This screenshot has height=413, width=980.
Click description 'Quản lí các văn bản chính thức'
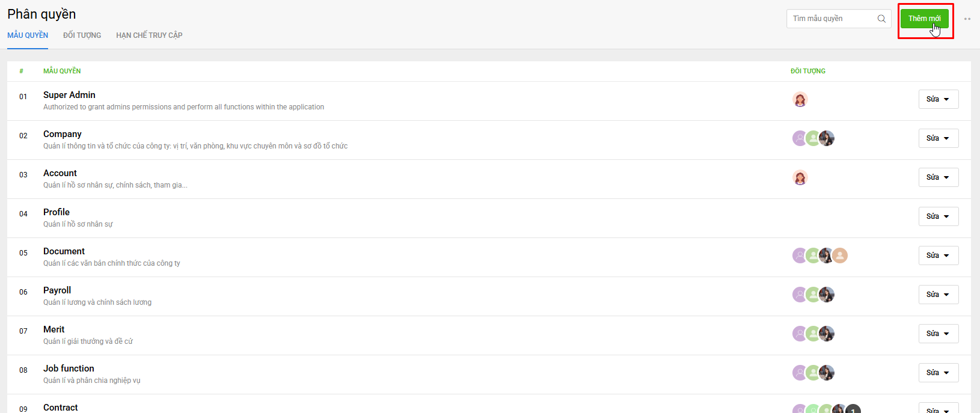coord(112,263)
